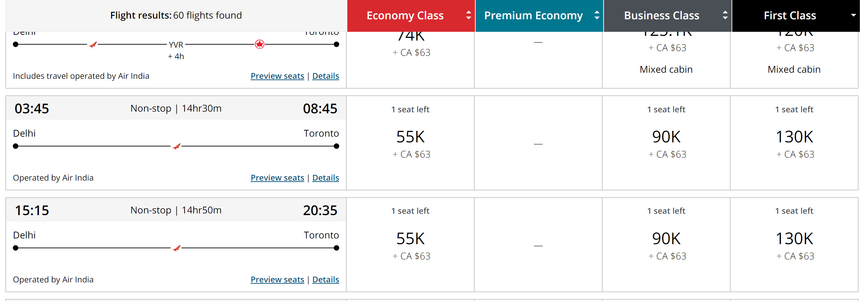Sort by Business Class arrows icon
The height and width of the screenshot is (301, 868).
[725, 15]
